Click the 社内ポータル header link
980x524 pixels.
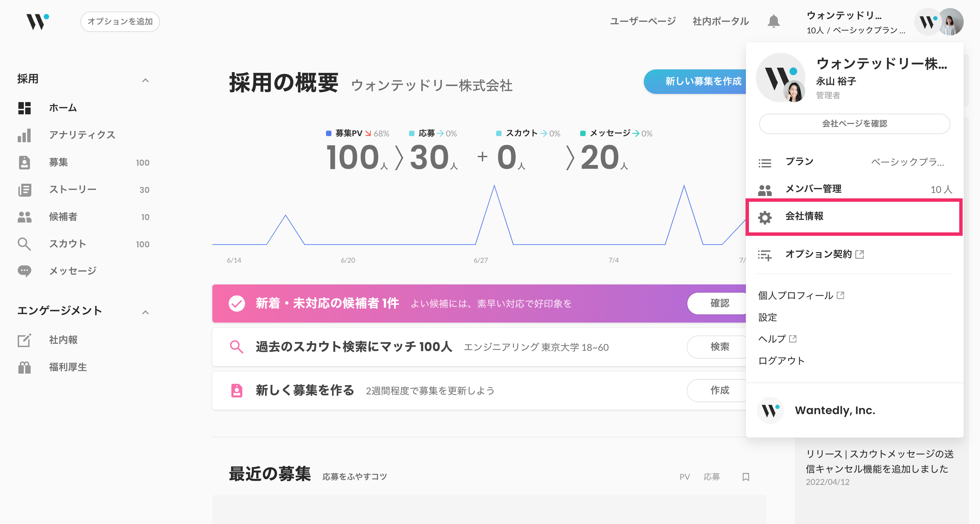point(721,21)
